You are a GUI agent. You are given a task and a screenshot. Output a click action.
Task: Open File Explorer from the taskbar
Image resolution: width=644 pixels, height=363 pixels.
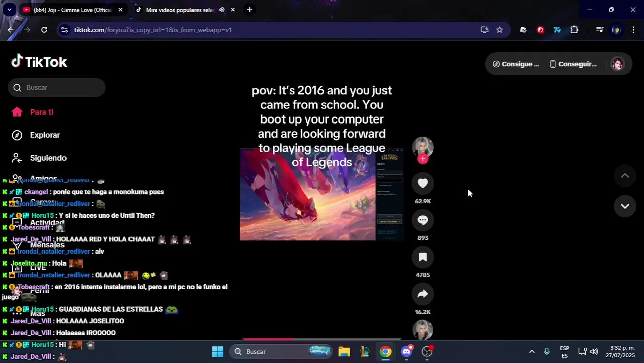click(x=344, y=351)
